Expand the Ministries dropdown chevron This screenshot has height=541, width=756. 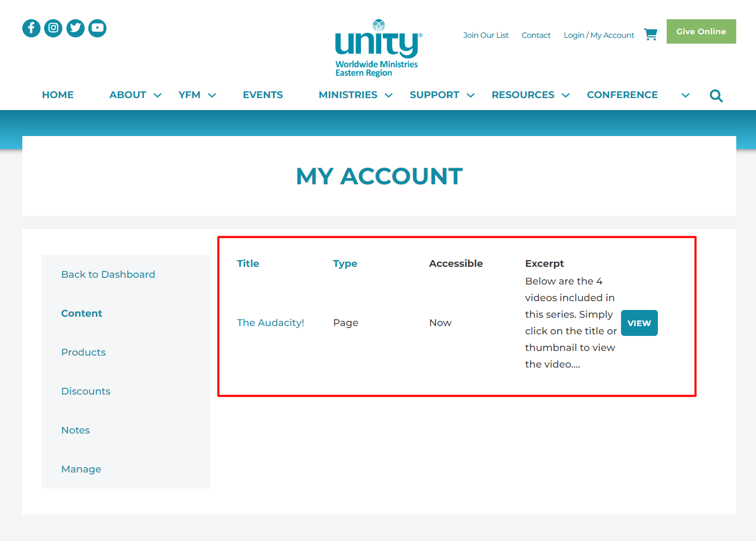pyautogui.click(x=388, y=96)
